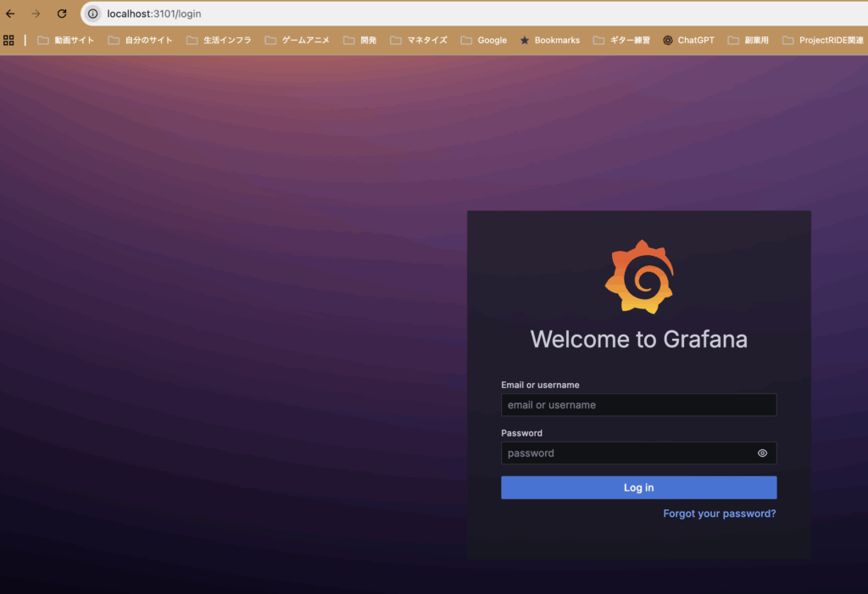The image size is (868, 594).
Task: Expand the 生活インフラ bookmark folder
Action: coord(219,40)
